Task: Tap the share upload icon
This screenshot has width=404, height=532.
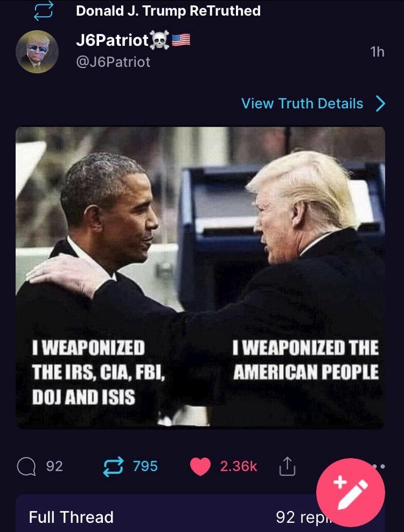Action: (287, 466)
